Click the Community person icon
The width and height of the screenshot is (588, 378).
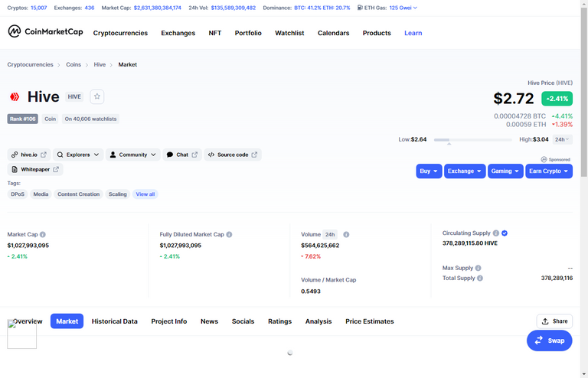[113, 155]
